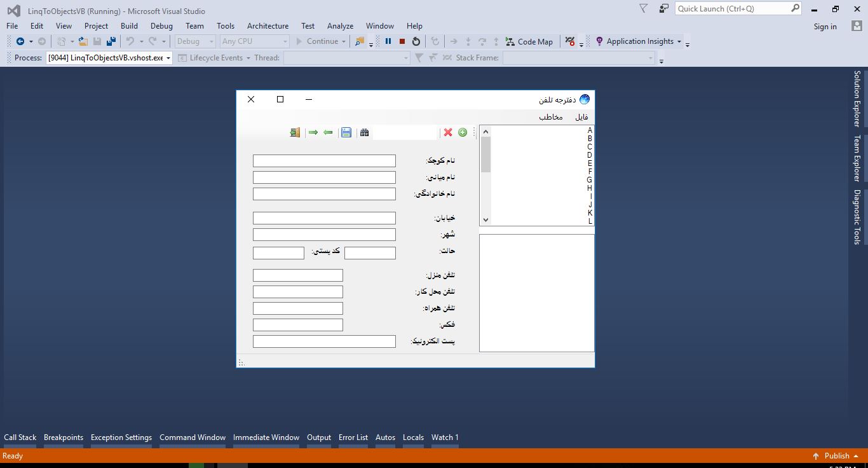The height and width of the screenshot is (468, 868).
Task: Switch to the Watch 1 tab
Action: pyautogui.click(x=445, y=437)
